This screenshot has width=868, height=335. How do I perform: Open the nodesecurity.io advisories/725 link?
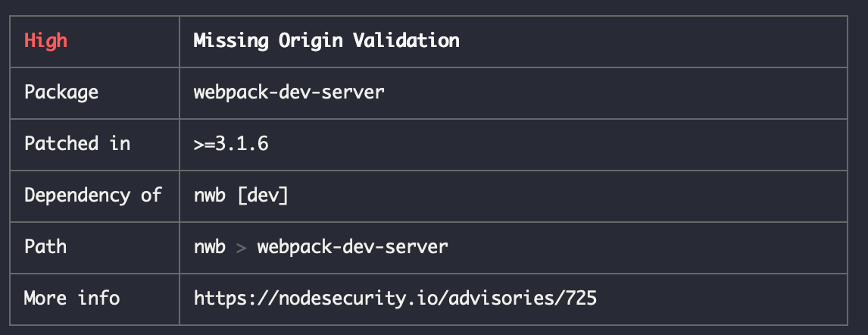pos(395,299)
